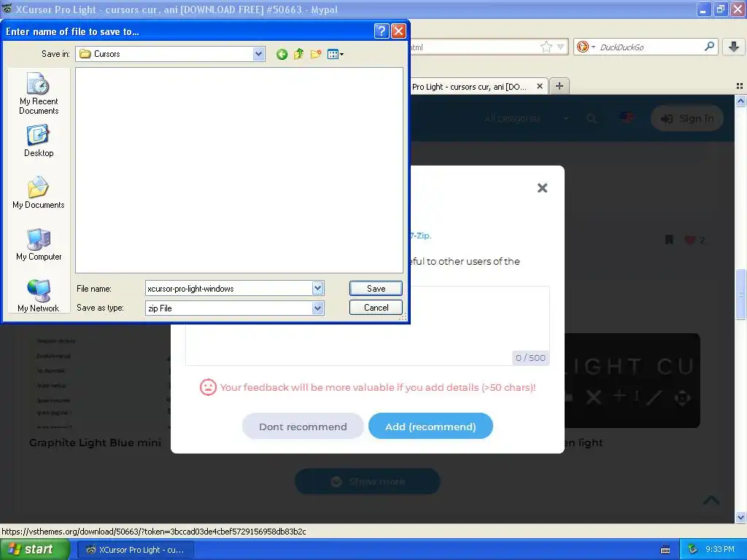
Task: Bookmark page with the star icon
Action: point(546,47)
